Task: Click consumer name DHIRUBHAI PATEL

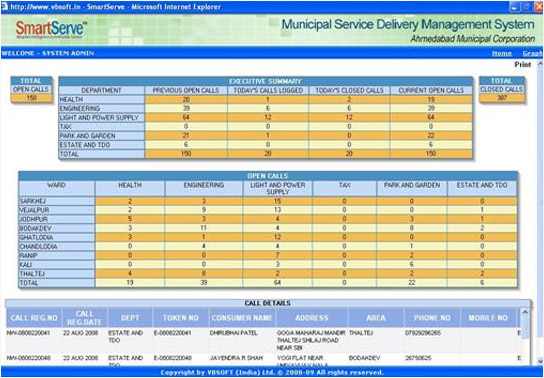Action: [x=233, y=333]
